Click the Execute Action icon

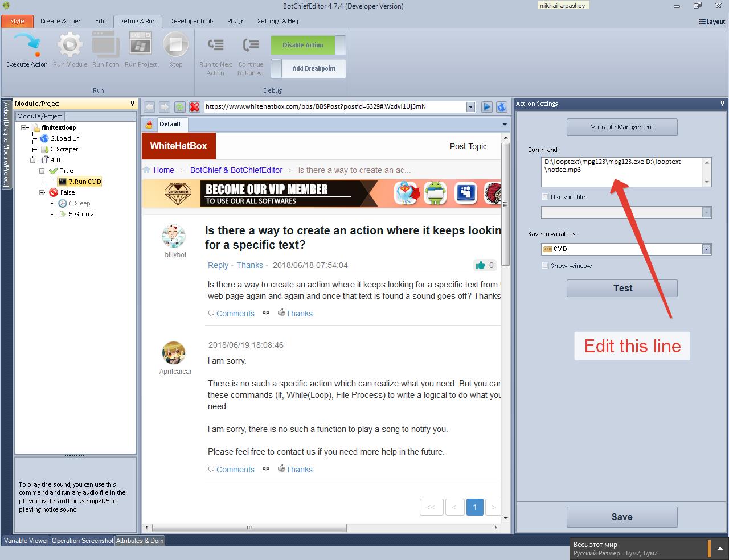pyautogui.click(x=27, y=45)
